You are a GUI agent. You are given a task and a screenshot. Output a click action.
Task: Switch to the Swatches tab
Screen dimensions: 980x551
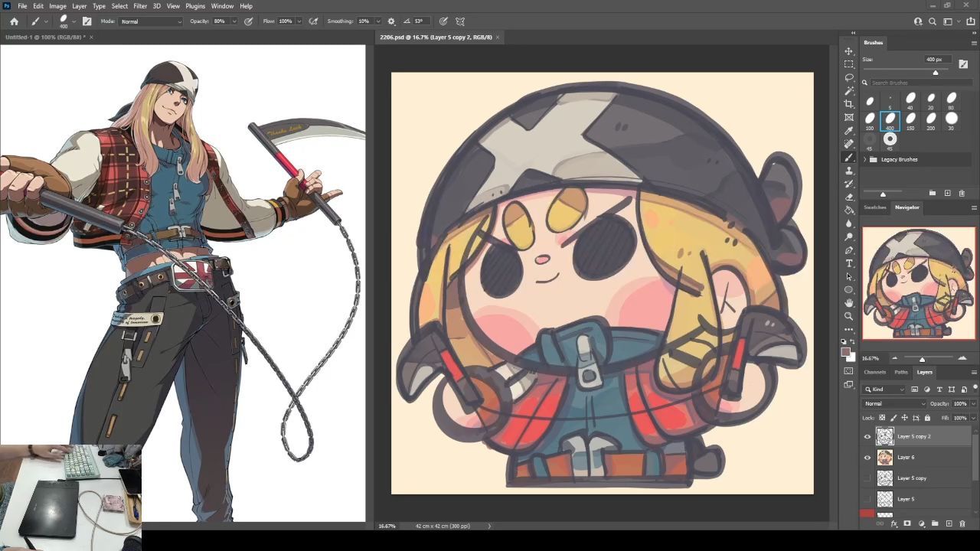(875, 207)
